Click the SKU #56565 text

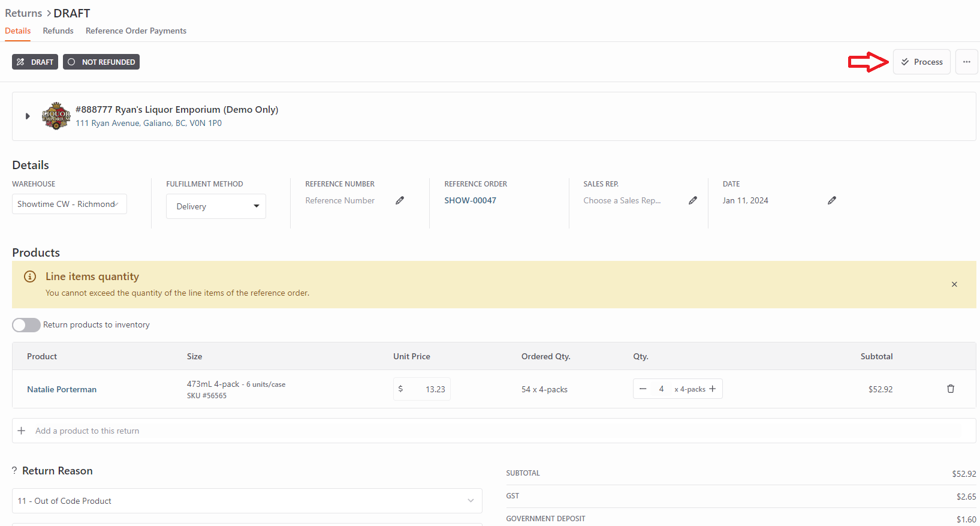click(x=207, y=396)
